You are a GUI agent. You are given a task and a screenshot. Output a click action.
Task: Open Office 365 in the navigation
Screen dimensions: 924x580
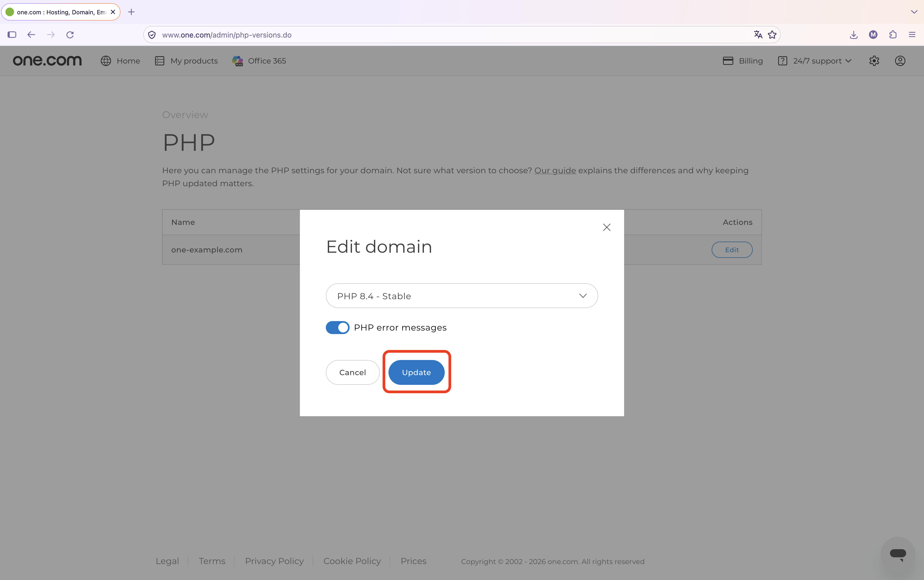coord(259,61)
